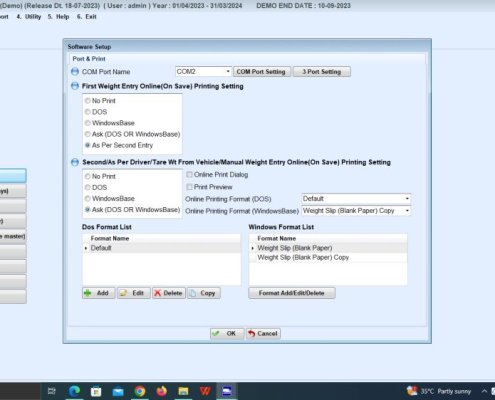The height and width of the screenshot is (400, 495).
Task: Click the blue help icon beside COM Port Name
Action: point(75,72)
